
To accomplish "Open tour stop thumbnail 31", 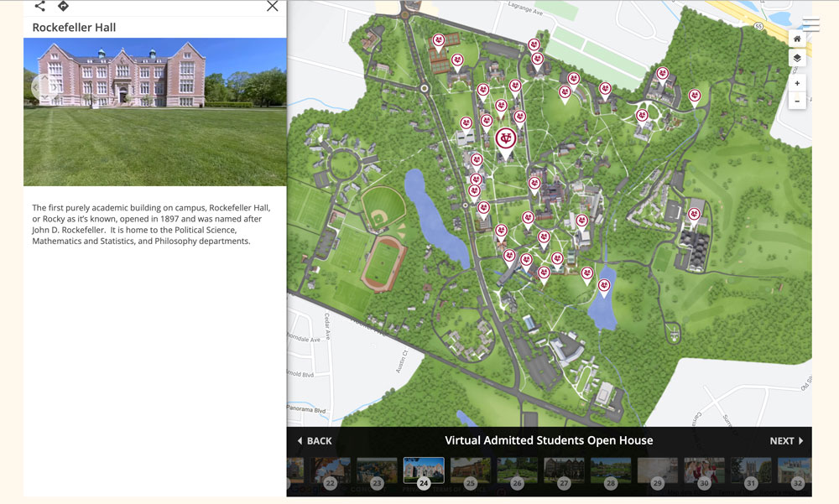I will pyautogui.click(x=751, y=470).
